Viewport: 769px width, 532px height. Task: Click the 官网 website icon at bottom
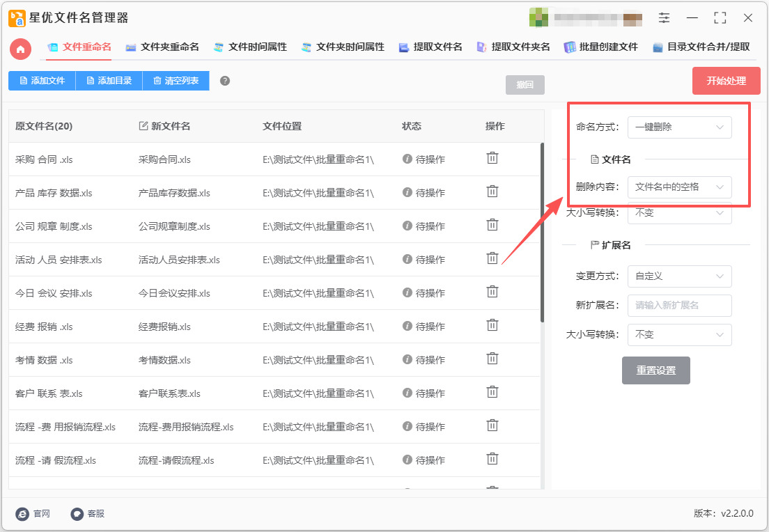22,513
